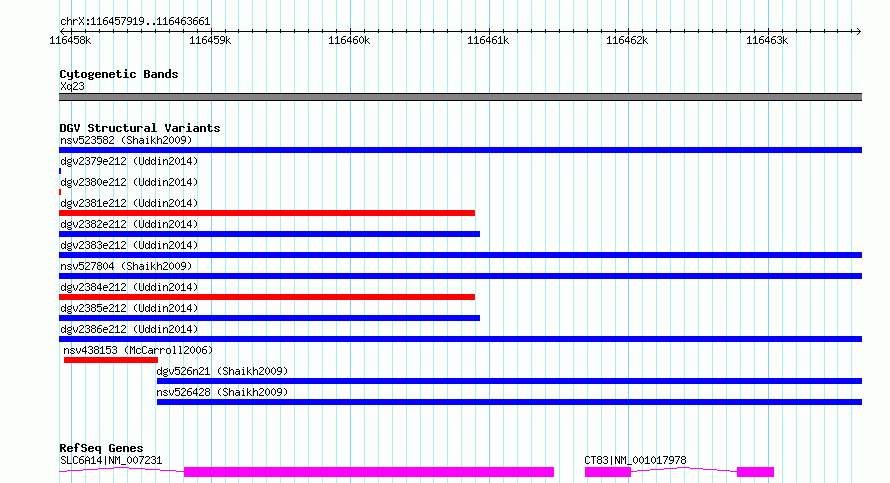Click the chrX:116457919..116463661 coordinate label
890x483 pixels.
tap(135, 22)
